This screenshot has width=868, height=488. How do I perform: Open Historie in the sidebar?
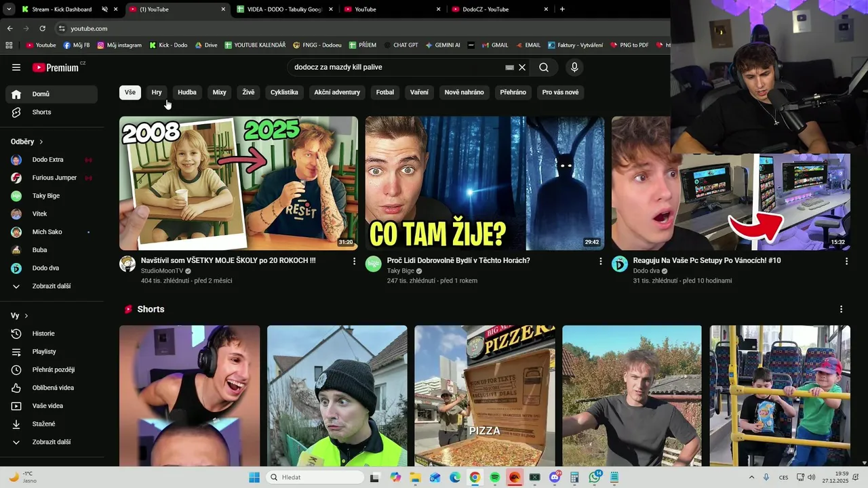[52, 333]
